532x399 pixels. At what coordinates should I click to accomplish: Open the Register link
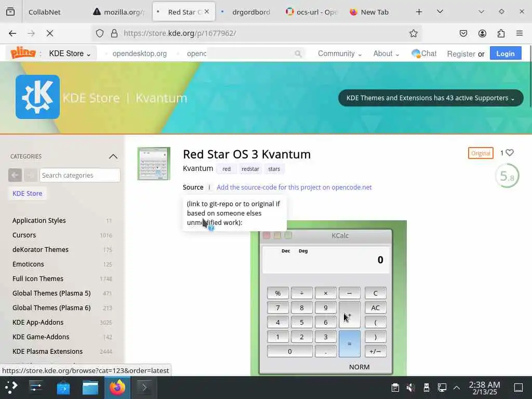(x=461, y=54)
